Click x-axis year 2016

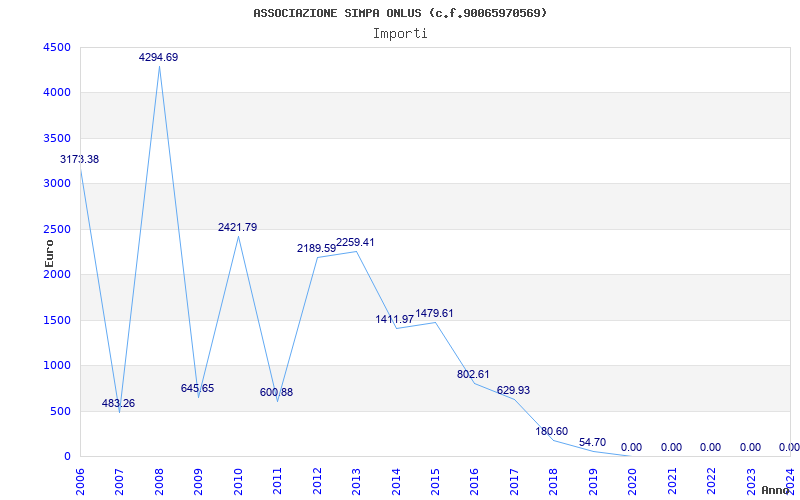pos(474,482)
